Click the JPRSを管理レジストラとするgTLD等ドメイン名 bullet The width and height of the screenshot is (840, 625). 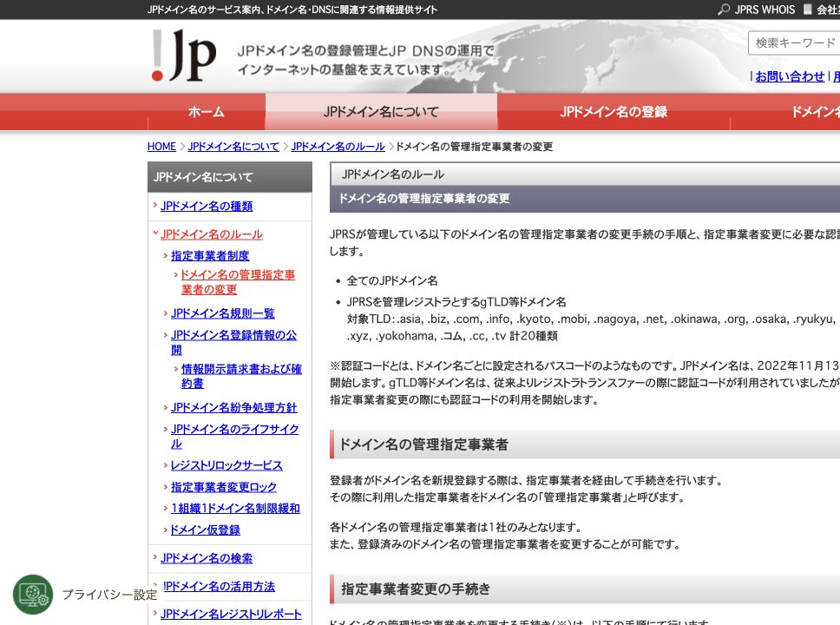456,302
